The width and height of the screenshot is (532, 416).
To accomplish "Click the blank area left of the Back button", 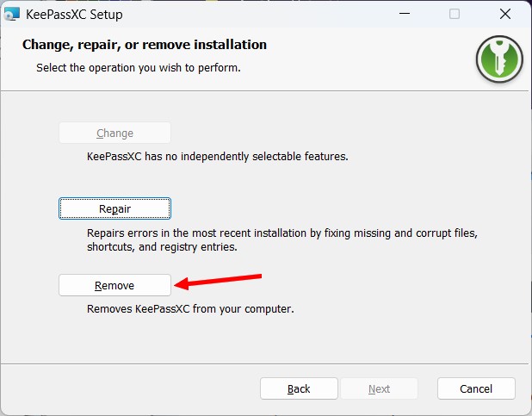I will tap(129, 388).
